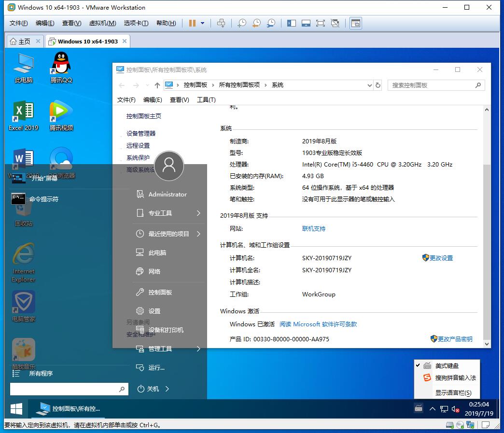Open 远程设置 link in sidebar

pos(138,146)
